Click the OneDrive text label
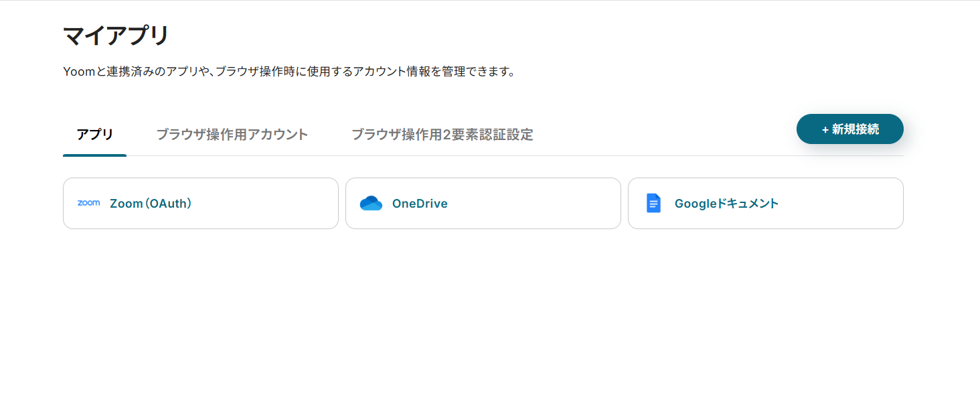Screen dimensions: 980x408 (x=420, y=204)
